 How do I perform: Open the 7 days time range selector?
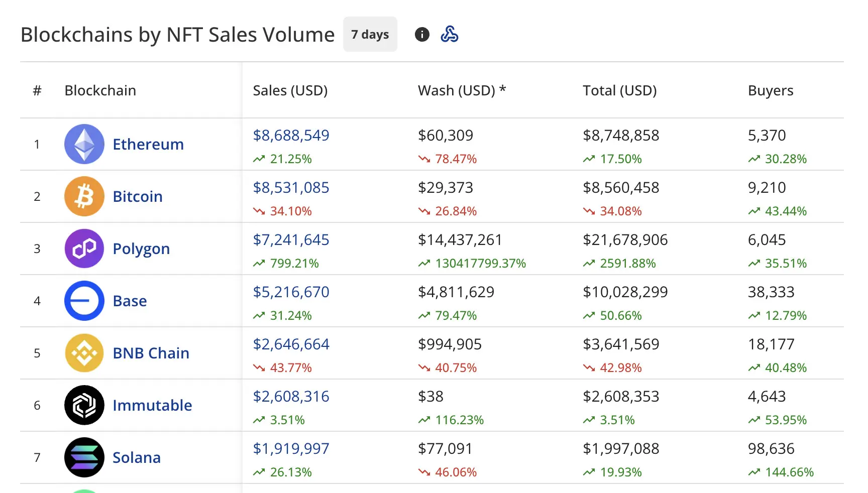point(370,34)
